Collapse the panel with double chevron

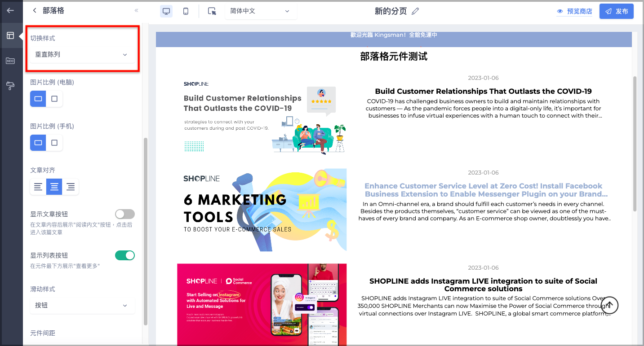pos(137,10)
